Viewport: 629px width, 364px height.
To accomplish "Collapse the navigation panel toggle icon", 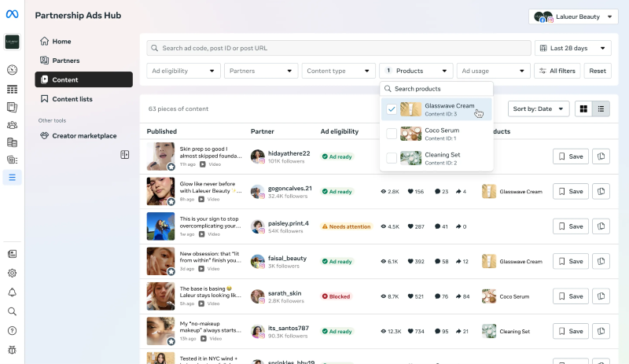I will 125,155.
